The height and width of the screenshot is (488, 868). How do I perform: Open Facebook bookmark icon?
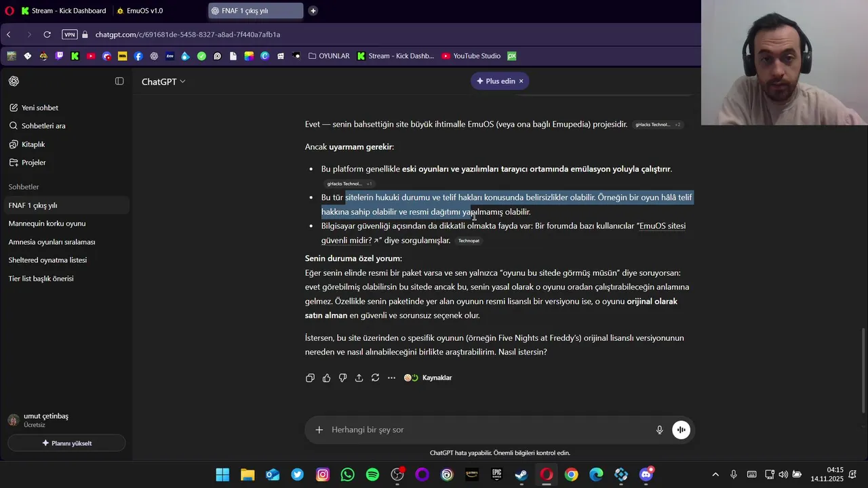pyautogui.click(x=138, y=56)
